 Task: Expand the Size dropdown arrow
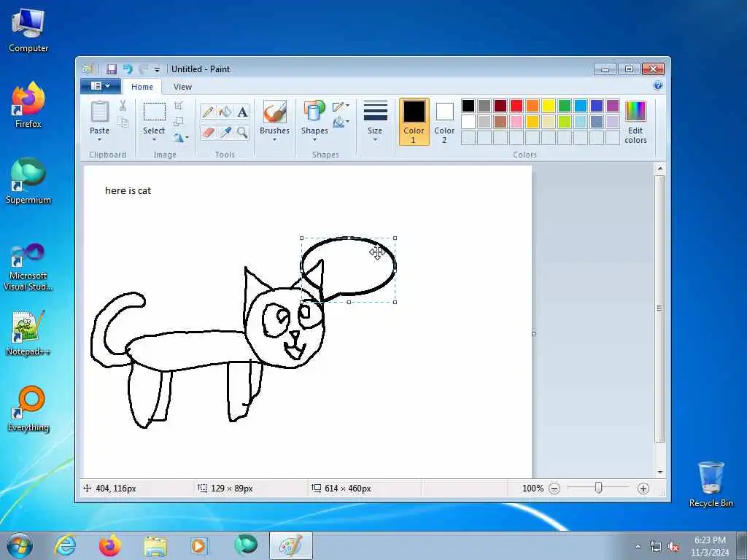pos(375,140)
